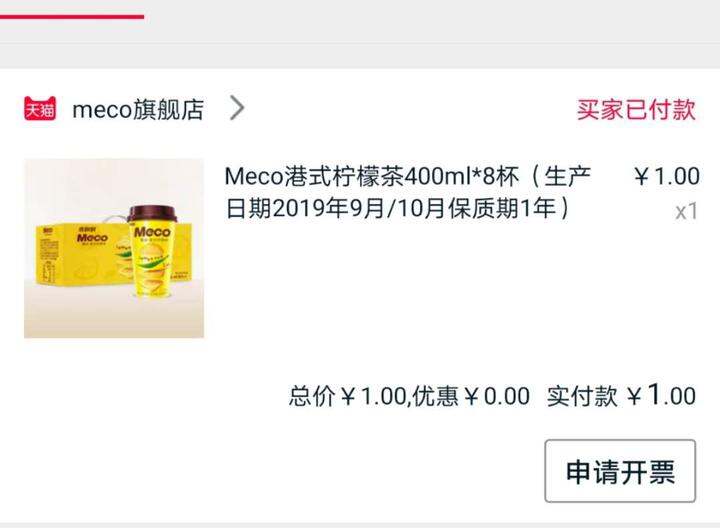Viewport: 720px width, 528px height.
Task: Click the brown lid of Meco cup
Action: point(152,215)
